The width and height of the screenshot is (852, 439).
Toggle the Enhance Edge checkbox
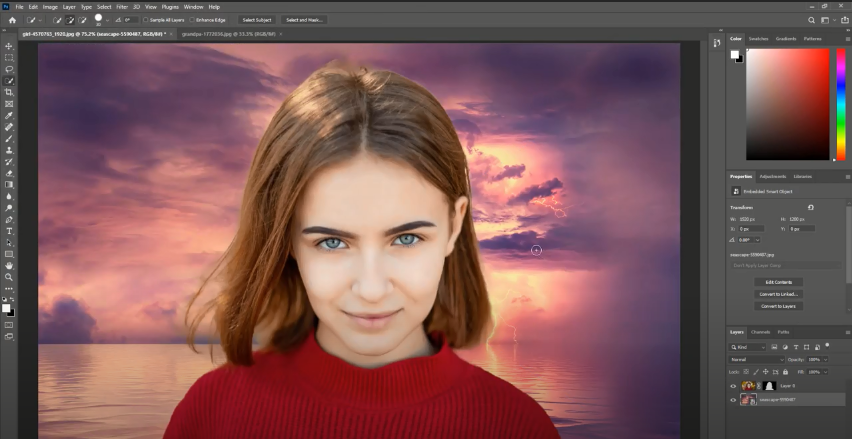[194, 19]
